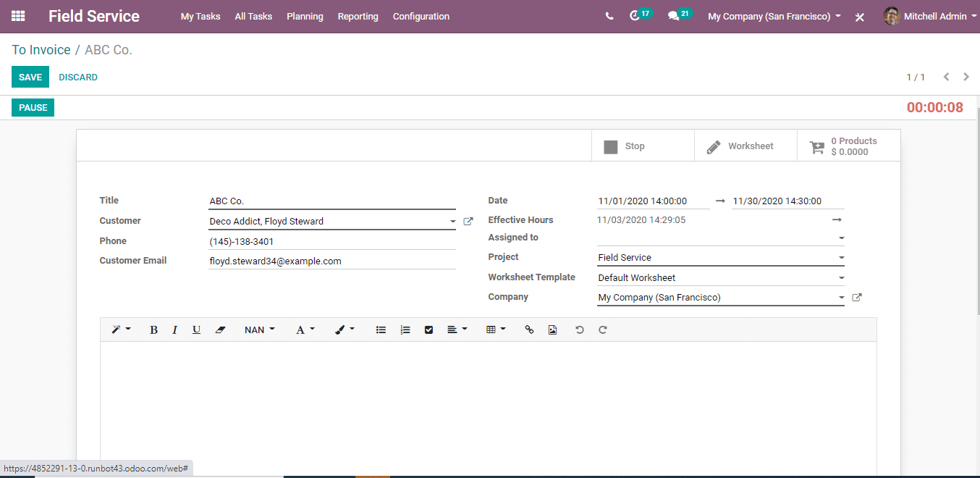Toggle underline formatting
Screen dimensions: 980x478
point(196,330)
